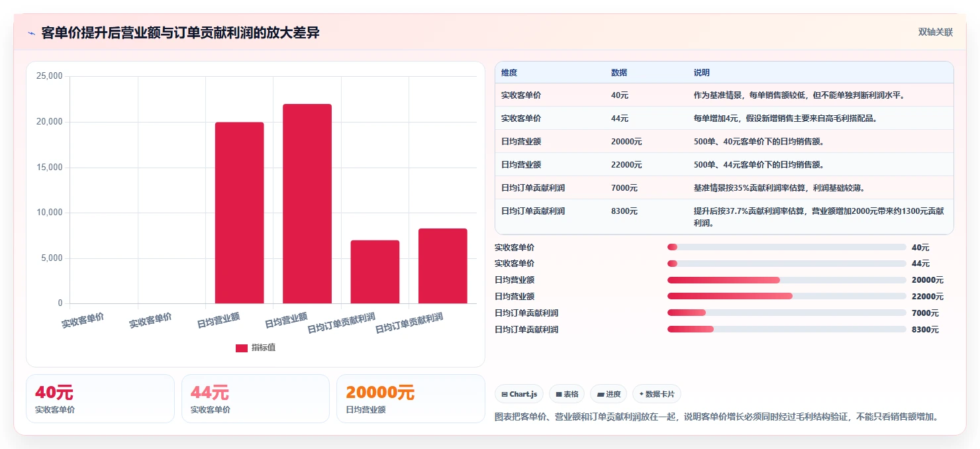Select the Chart.js chip
980x449 pixels.
[519, 394]
